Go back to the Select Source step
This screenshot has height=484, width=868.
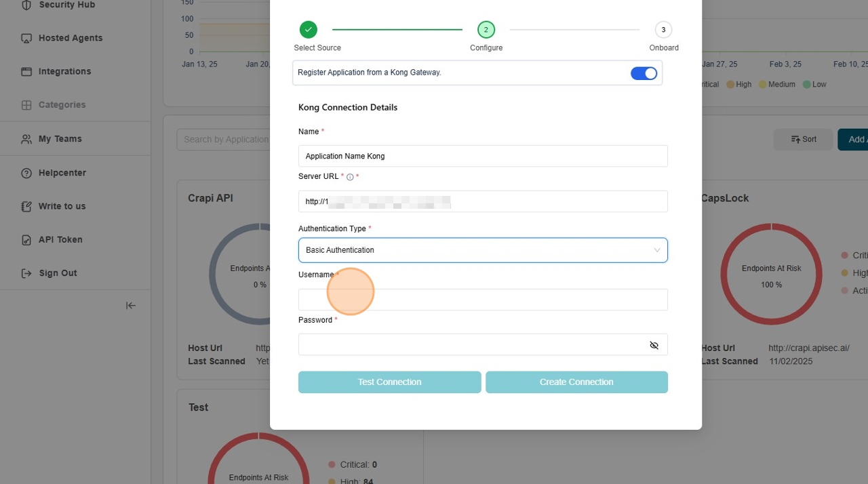(x=309, y=30)
